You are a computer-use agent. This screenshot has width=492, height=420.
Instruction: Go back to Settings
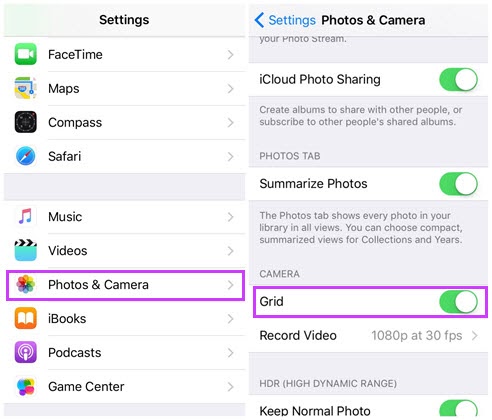pyautogui.click(x=285, y=20)
